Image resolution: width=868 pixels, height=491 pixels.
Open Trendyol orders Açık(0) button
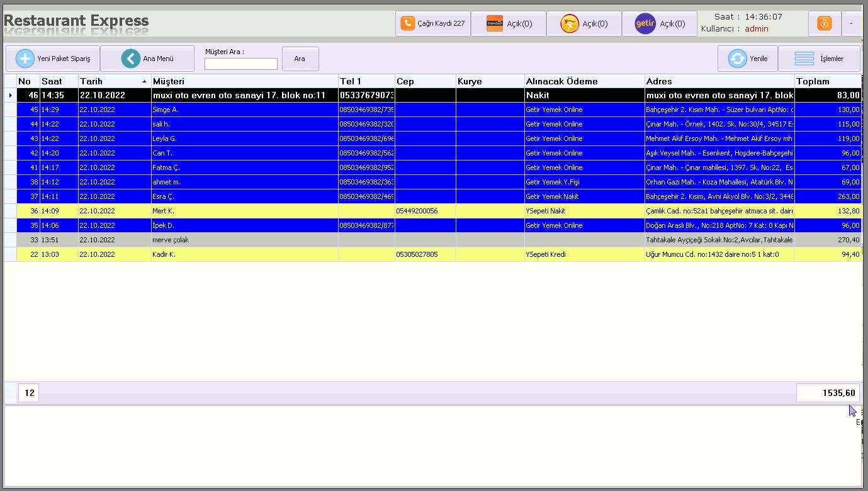509,24
